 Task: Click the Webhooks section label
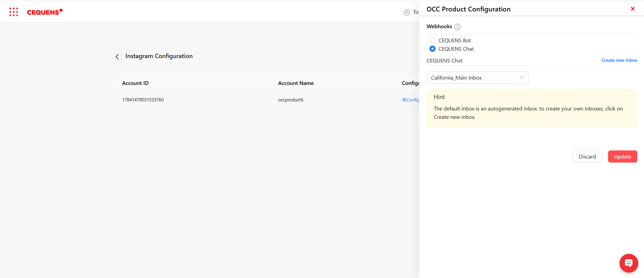tap(439, 27)
